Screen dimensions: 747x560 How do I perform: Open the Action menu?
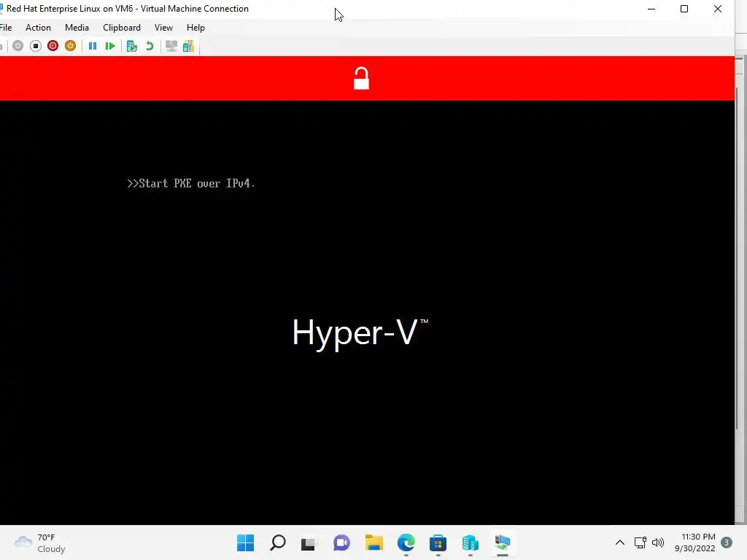pos(38,28)
